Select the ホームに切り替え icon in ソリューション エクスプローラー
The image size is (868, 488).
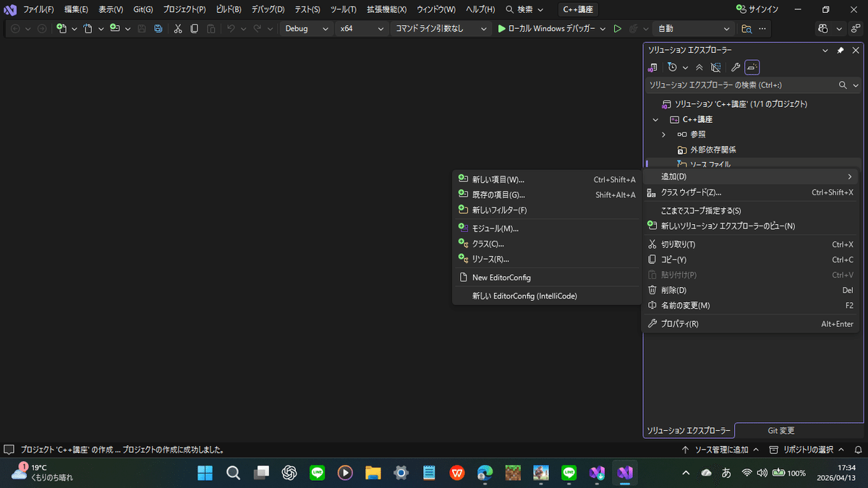pos(652,67)
